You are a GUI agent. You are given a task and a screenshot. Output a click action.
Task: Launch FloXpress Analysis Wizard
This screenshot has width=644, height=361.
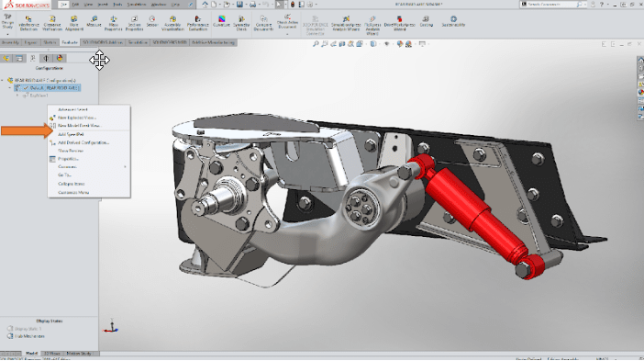click(372, 25)
